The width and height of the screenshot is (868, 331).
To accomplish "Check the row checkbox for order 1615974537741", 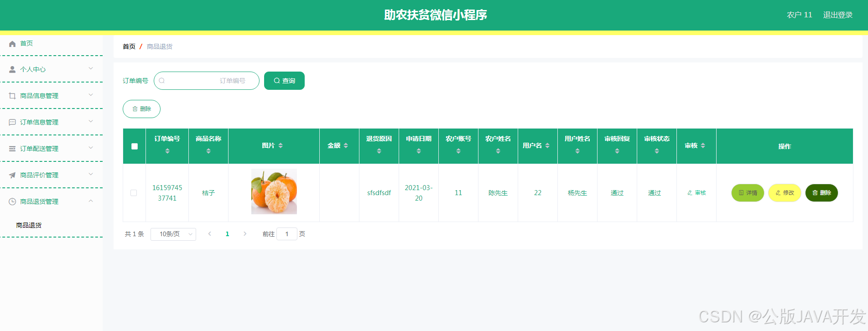I will pos(134,193).
